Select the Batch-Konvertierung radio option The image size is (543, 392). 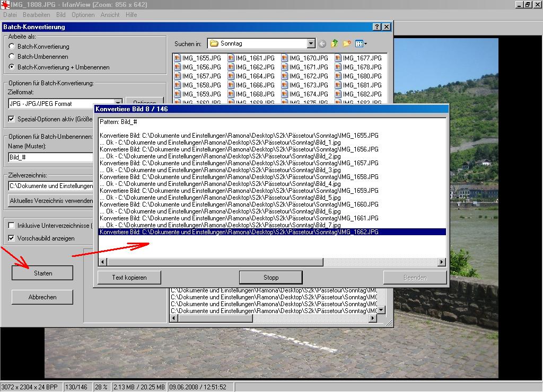[12, 47]
